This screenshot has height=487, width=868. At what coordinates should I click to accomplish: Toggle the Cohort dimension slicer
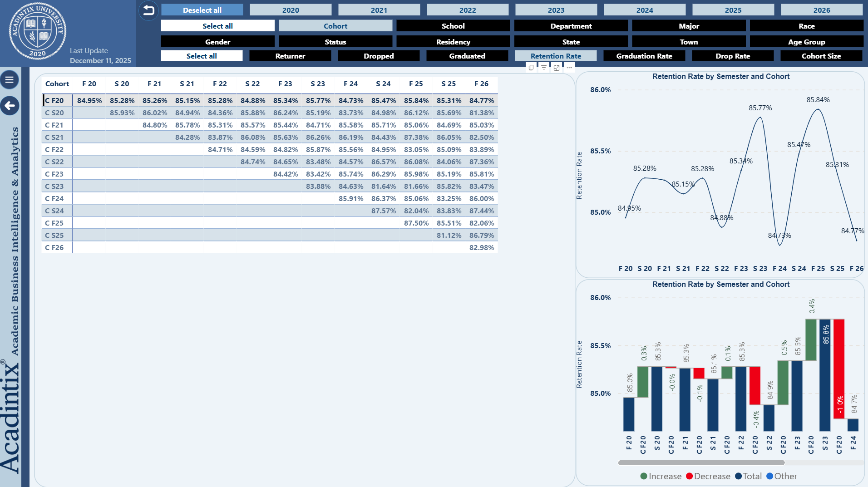tap(335, 26)
